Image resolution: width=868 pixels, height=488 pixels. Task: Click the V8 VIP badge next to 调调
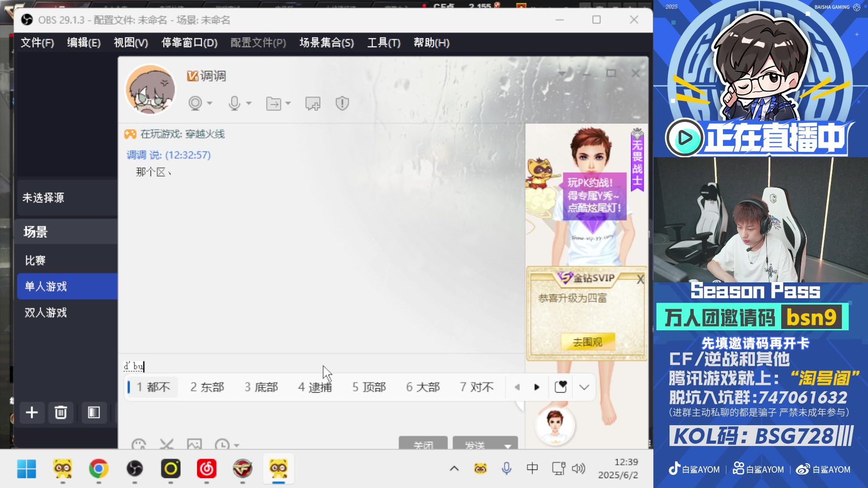coord(193,76)
